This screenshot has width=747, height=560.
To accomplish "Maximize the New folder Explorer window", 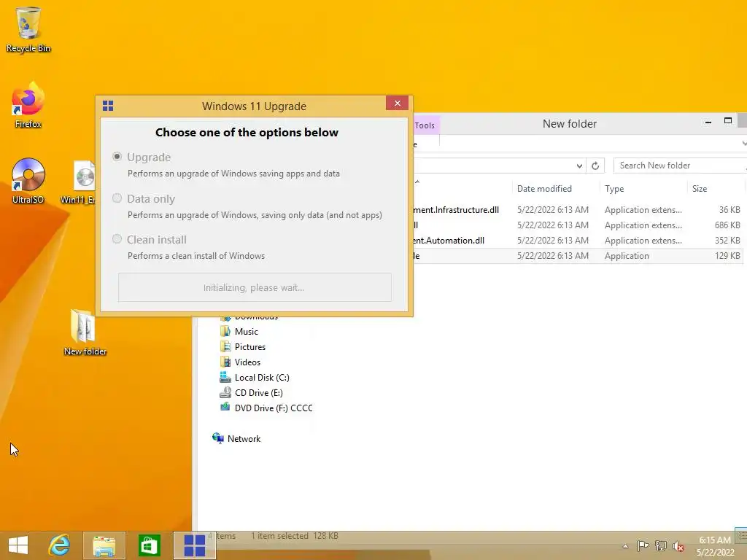I will coord(728,121).
